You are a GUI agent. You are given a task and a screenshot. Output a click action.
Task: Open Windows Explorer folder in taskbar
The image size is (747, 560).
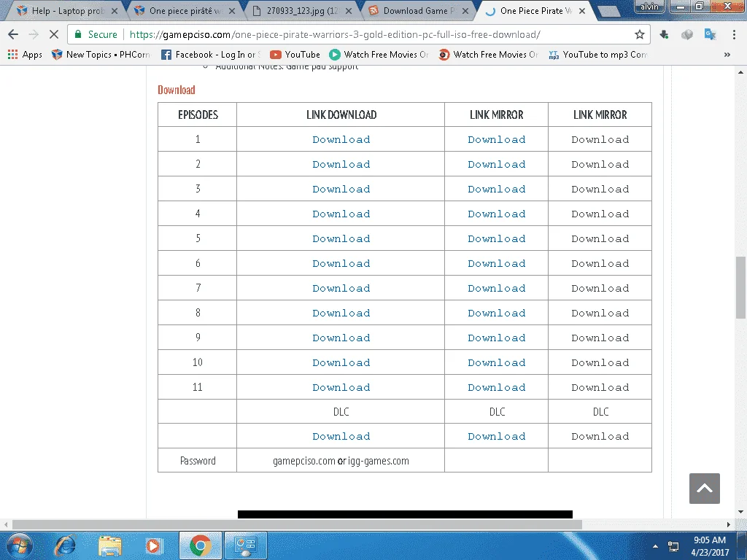(x=110, y=545)
